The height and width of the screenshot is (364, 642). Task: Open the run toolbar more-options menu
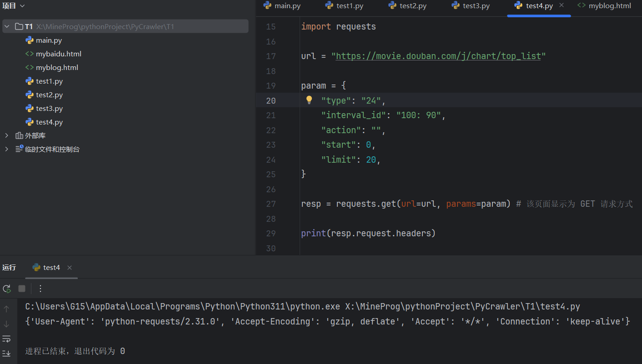(40, 289)
